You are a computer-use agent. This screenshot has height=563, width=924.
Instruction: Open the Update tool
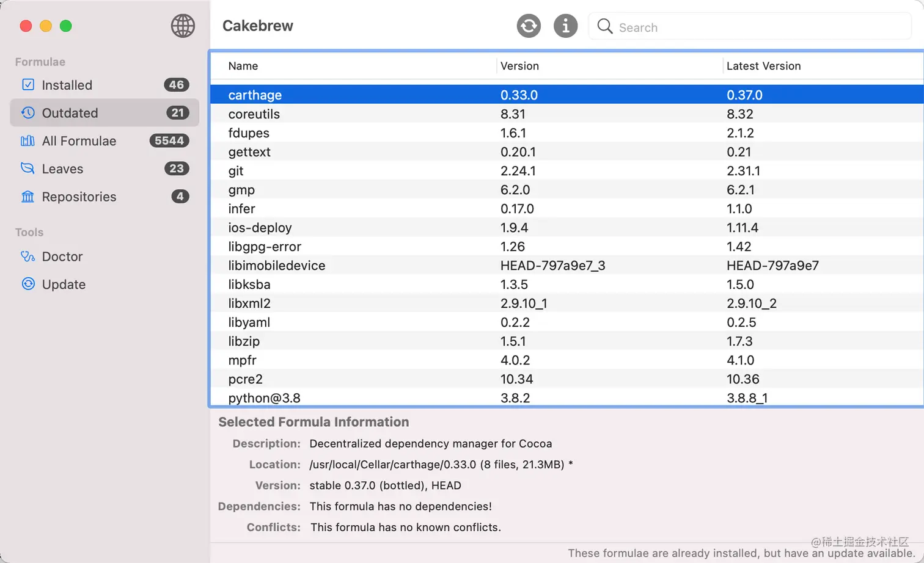[105, 284]
